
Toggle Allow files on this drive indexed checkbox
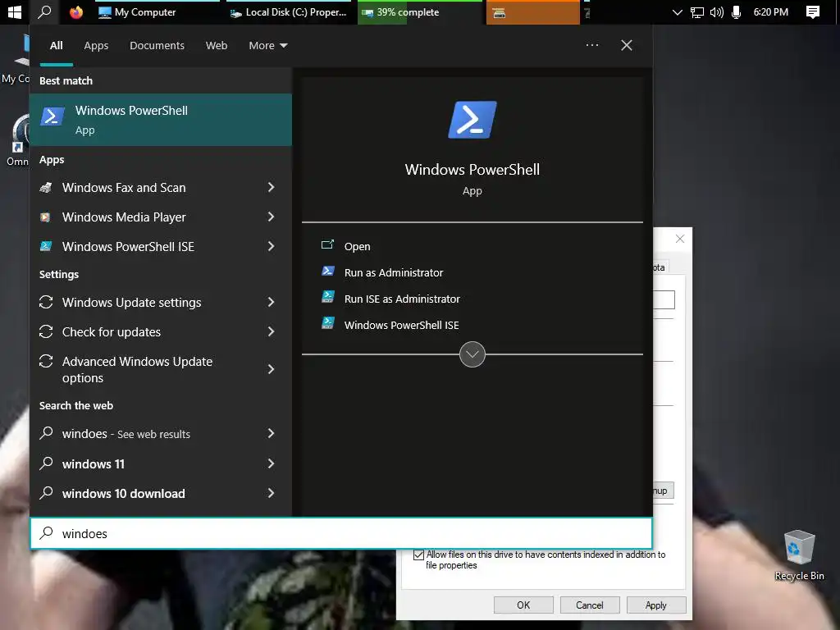pos(418,555)
